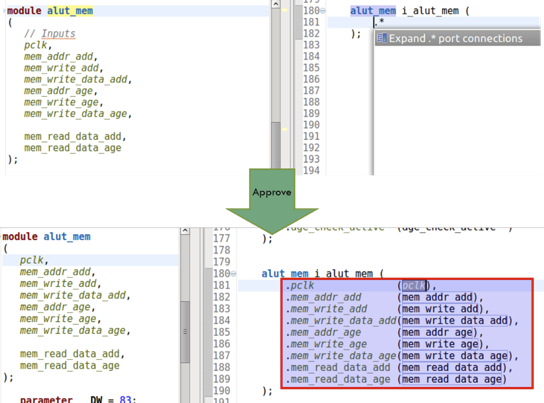Click the bottom-left editor scrollbar thumb
Screen dimensions: 544x403
[x=185, y=332]
